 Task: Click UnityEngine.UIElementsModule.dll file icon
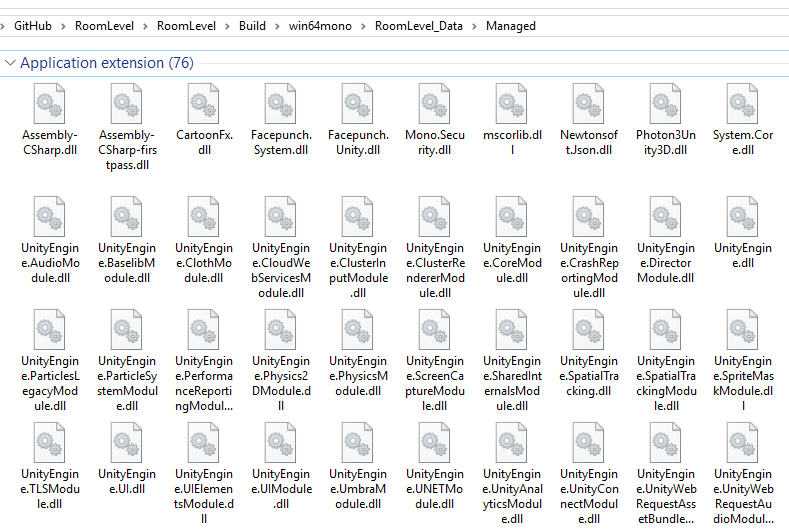coord(203,442)
